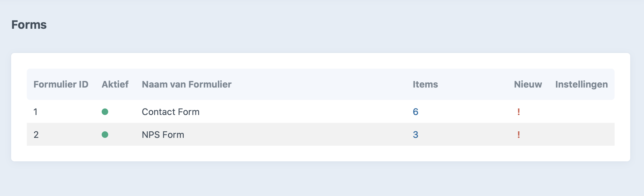This screenshot has width=644, height=196.
Task: Click the Formulier ID column header
Action: [x=61, y=84]
